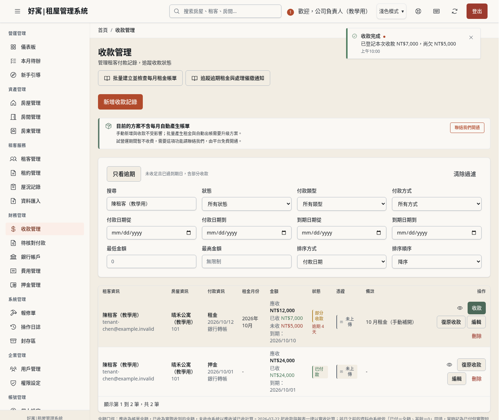Open the 淺色模式 theme dropdown
This screenshot has width=504, height=420.
click(391, 11)
